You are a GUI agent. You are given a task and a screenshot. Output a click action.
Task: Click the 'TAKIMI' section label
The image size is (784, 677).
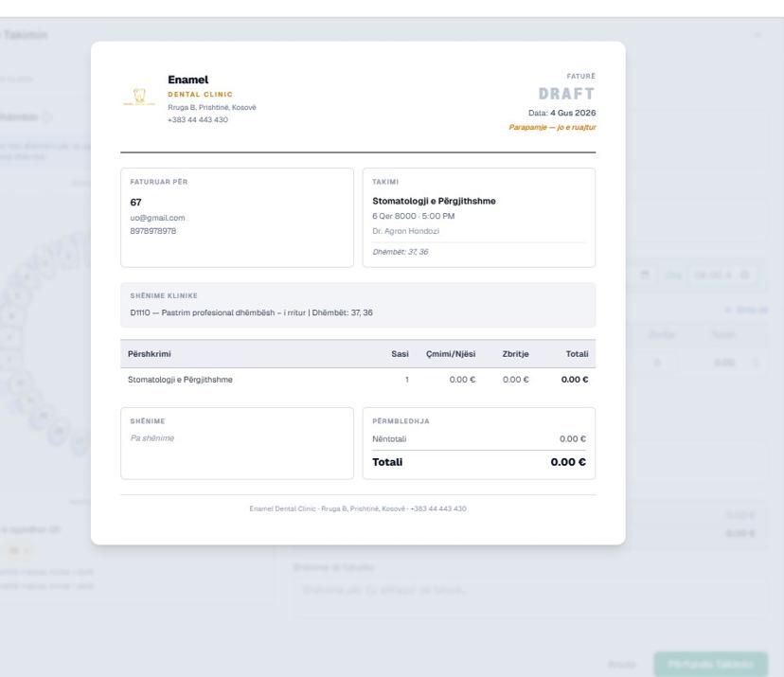(385, 182)
